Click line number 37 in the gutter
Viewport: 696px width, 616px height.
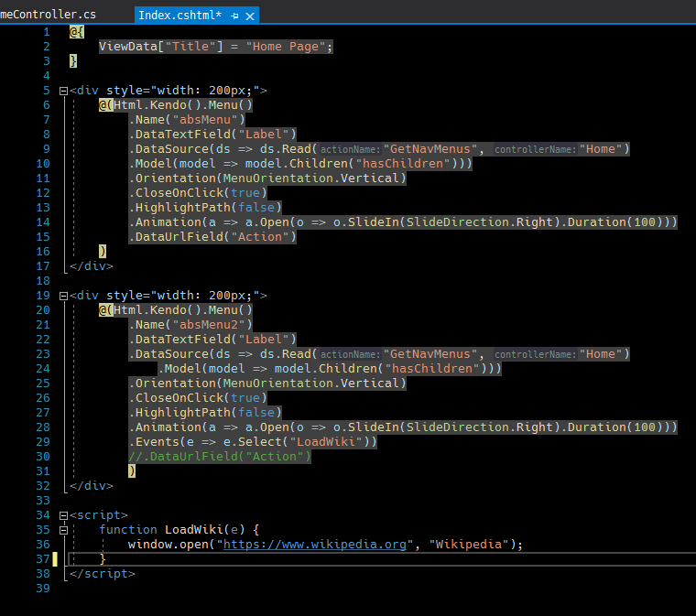(43, 559)
